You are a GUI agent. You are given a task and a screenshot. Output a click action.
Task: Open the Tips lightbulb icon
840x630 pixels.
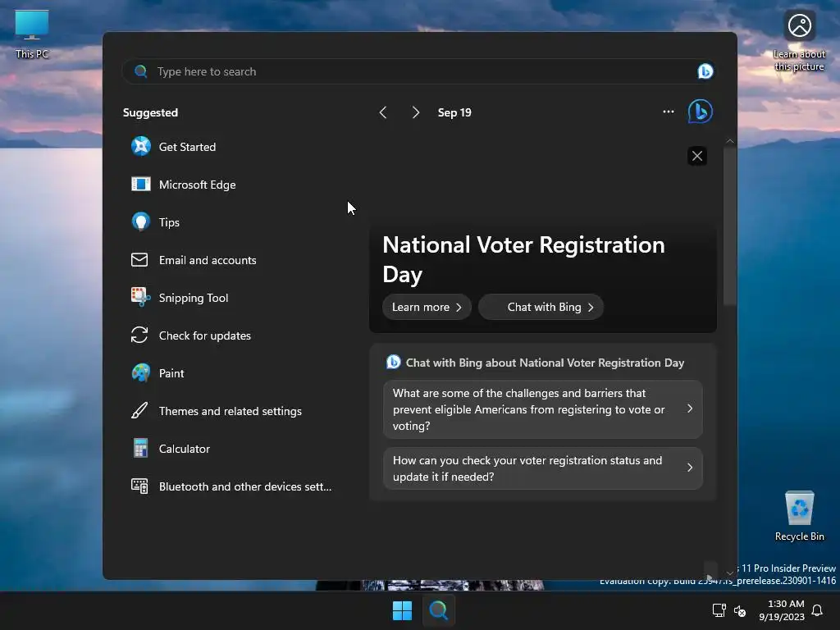[141, 221]
